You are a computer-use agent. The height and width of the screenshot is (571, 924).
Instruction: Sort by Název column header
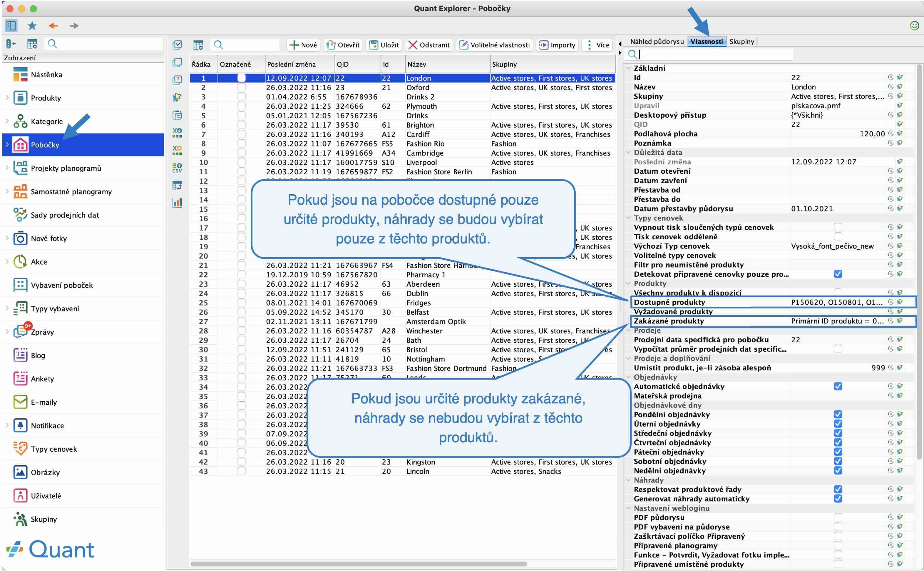[x=448, y=64]
